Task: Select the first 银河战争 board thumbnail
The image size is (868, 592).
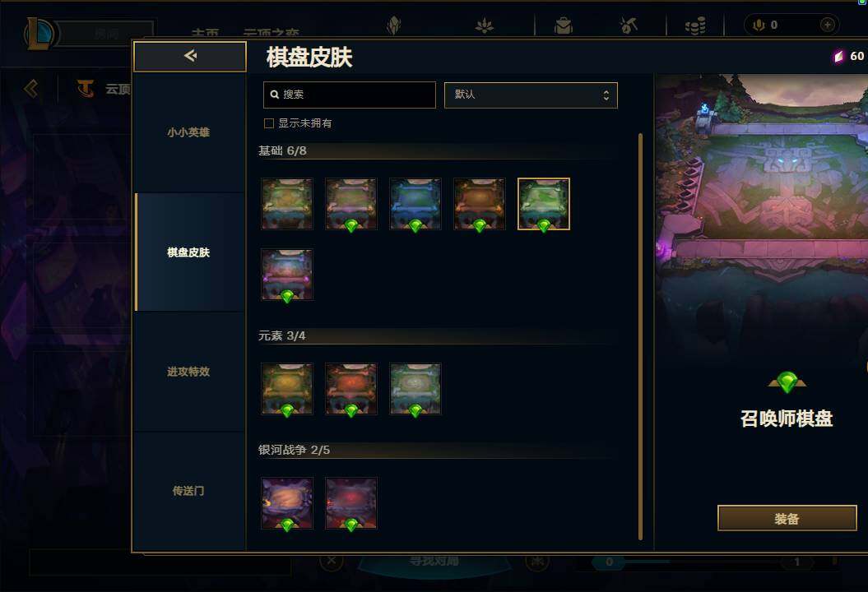Action: (x=287, y=503)
